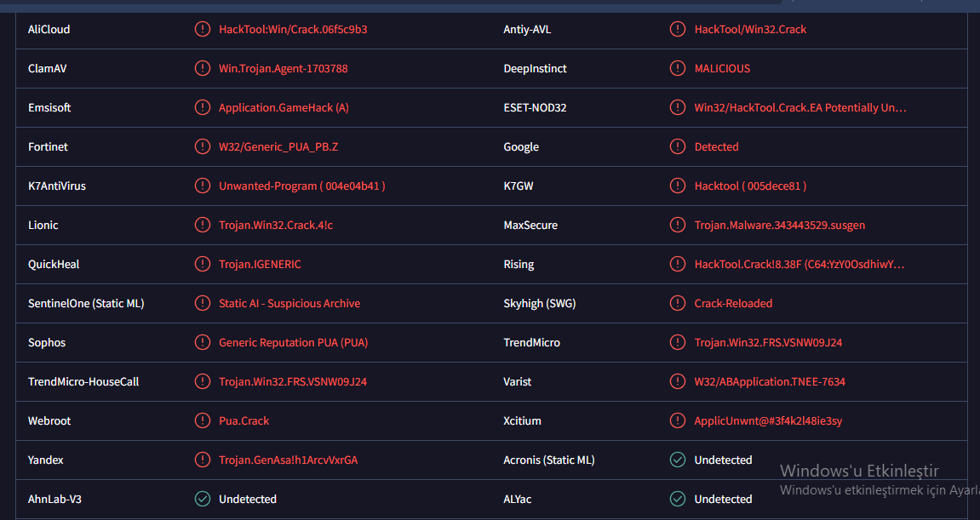This screenshot has height=520, width=980.
Task: Click the alert icon in the Yandex row
Action: click(x=203, y=460)
